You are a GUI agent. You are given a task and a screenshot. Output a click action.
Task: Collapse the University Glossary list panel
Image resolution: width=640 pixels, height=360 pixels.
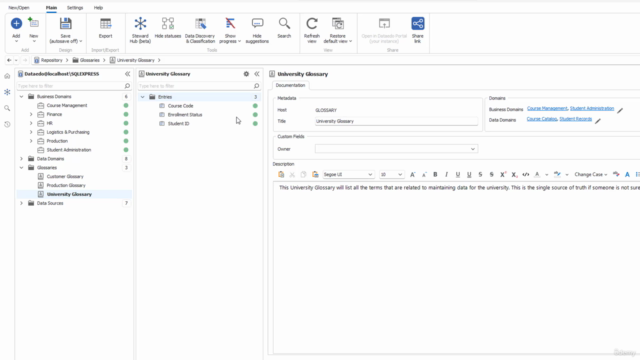click(257, 74)
